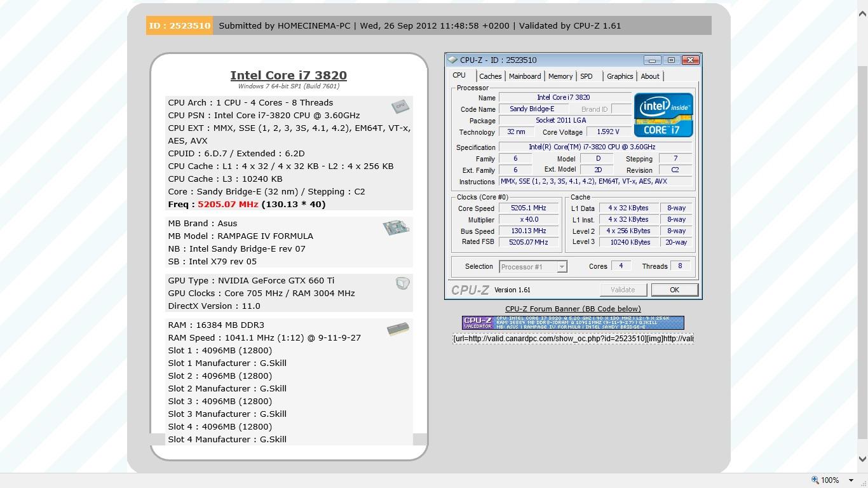Click the motherboard icon beside MB Brand
Image resolution: width=868 pixels, height=488 pixels.
tap(396, 227)
